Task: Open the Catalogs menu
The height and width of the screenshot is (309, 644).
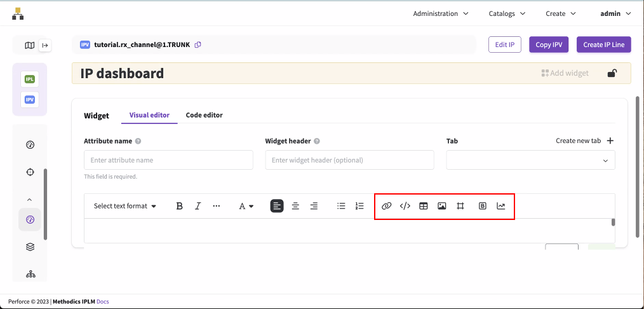Action: click(x=507, y=13)
